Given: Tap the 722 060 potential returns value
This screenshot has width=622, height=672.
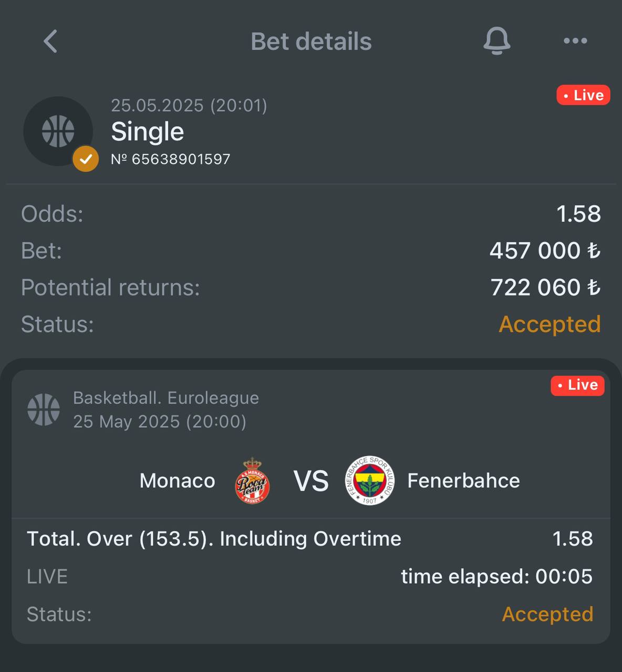Looking at the screenshot, I should [545, 288].
